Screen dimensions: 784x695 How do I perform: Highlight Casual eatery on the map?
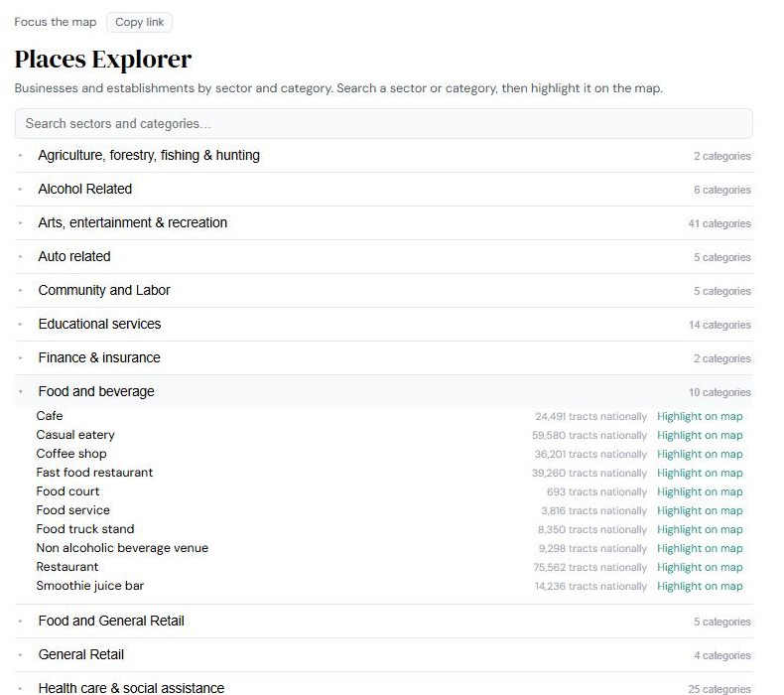(700, 435)
